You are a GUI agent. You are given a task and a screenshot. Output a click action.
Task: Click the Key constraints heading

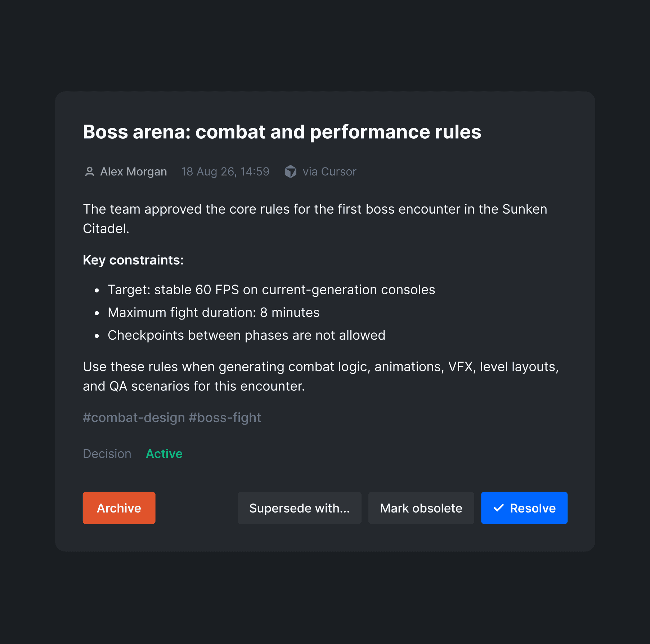click(133, 260)
